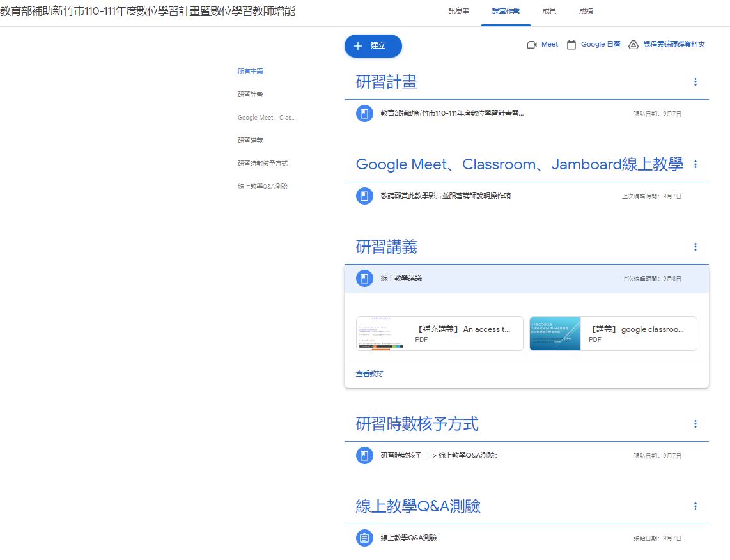
Task: Click material icon for 研習時數核予 item
Action: coord(364,456)
